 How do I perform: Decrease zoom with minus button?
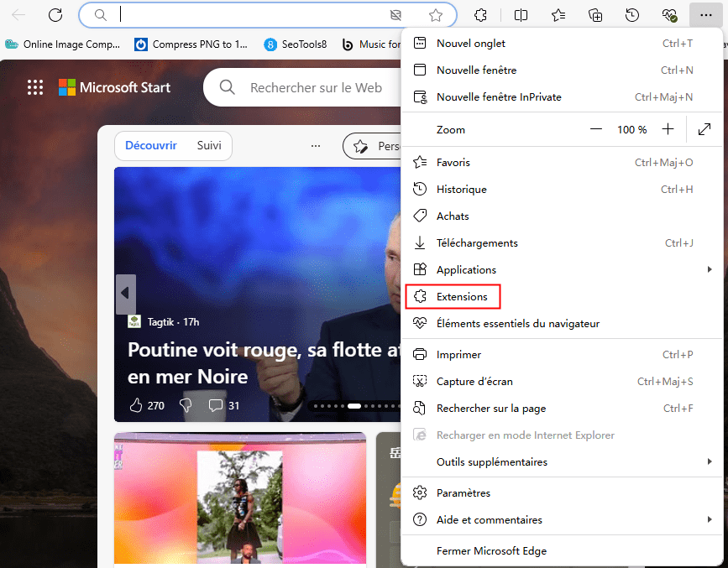[595, 129]
